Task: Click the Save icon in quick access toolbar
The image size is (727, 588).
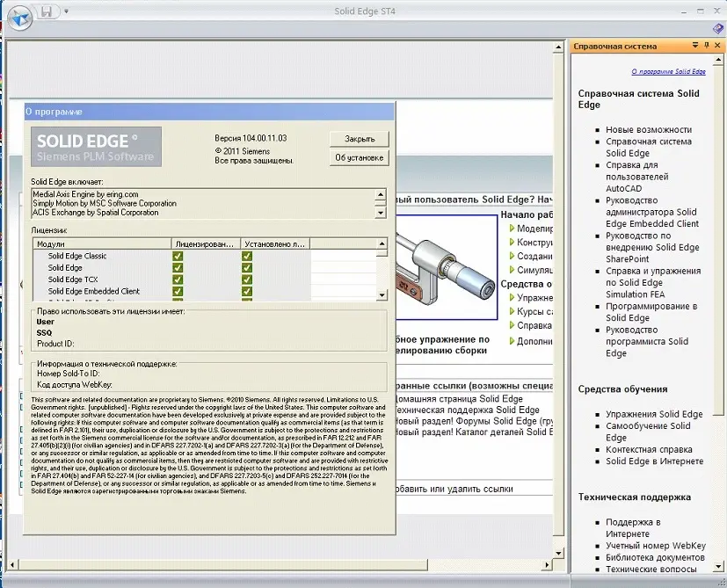Action: coord(47,11)
